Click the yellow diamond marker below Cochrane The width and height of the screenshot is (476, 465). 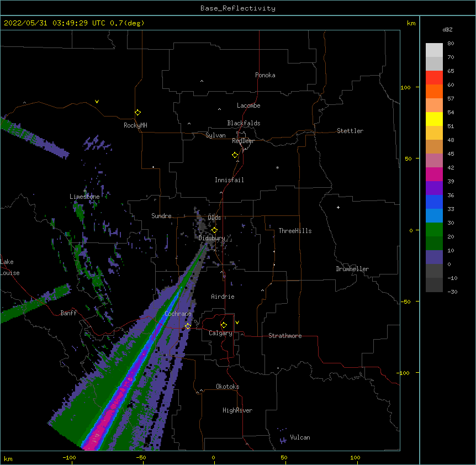coord(188,326)
